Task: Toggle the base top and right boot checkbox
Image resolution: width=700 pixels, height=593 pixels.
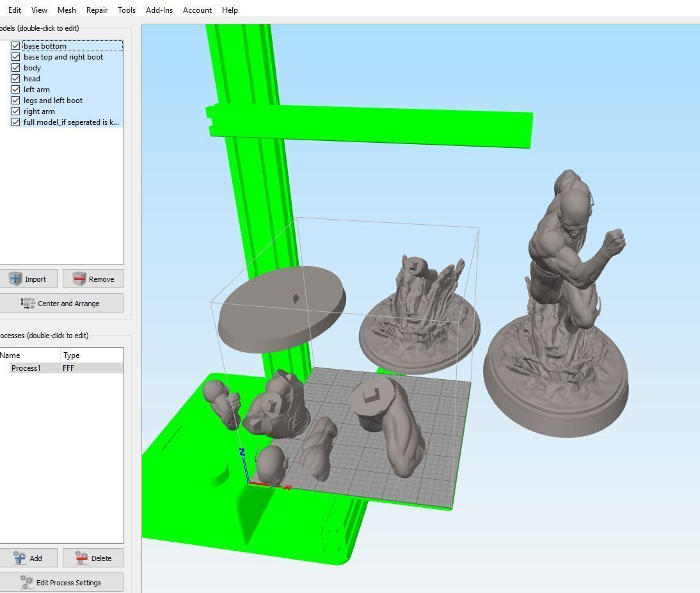Action: pyautogui.click(x=15, y=57)
